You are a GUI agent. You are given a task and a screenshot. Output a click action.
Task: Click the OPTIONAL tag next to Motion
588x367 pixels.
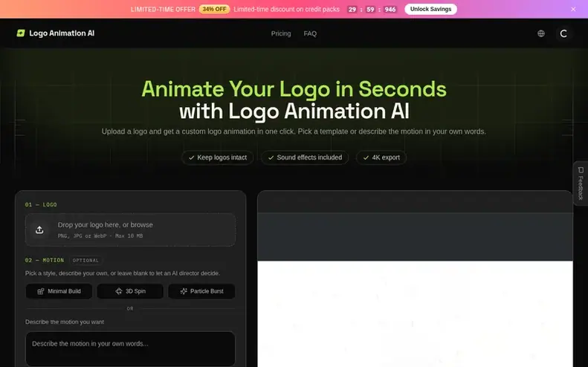(85, 261)
